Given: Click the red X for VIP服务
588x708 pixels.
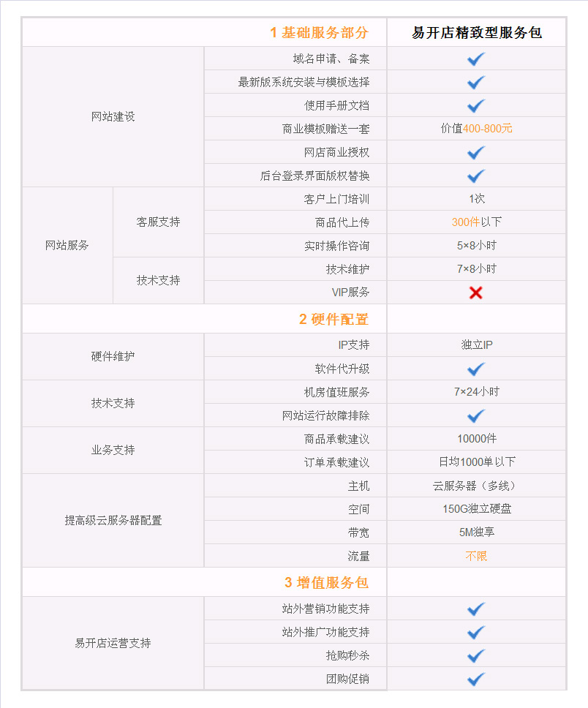Looking at the screenshot, I should click(476, 293).
